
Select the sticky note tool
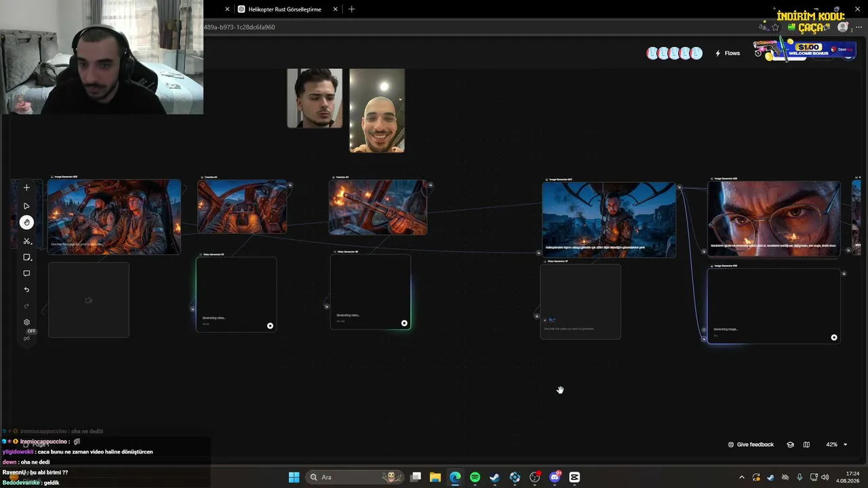click(x=26, y=258)
